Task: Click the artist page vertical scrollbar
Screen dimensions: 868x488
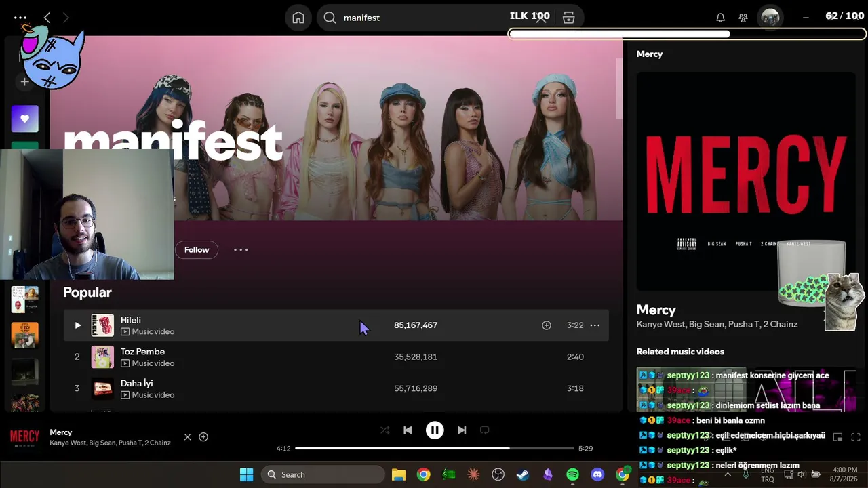Action: (x=619, y=89)
